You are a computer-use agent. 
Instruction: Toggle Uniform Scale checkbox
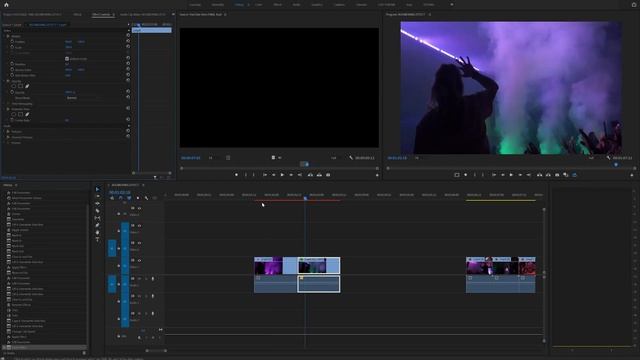pyautogui.click(x=67, y=59)
